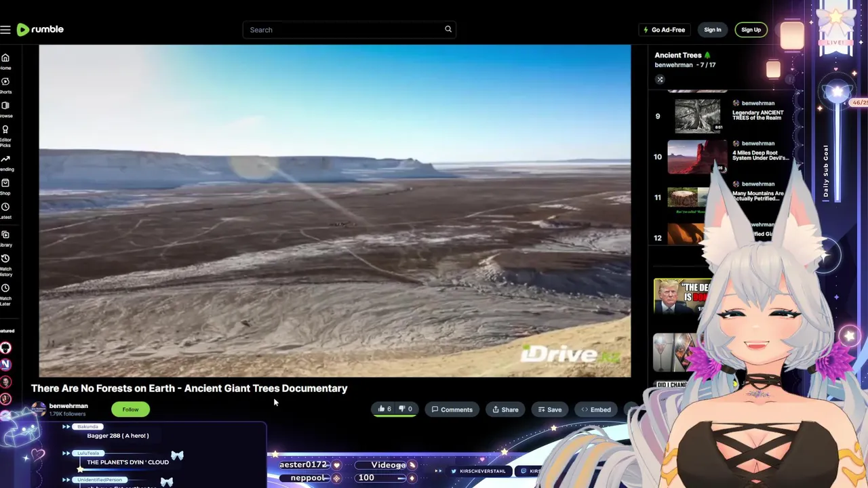Get the Embed code

point(595,409)
